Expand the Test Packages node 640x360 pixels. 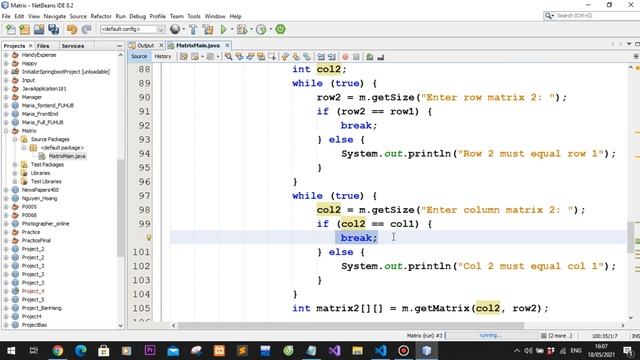[x=15, y=164]
